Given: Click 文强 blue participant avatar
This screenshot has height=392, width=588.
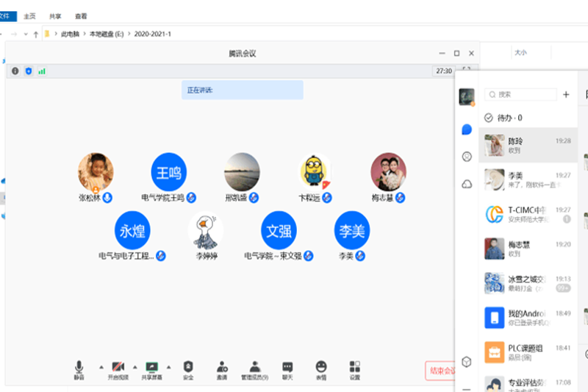Looking at the screenshot, I should pos(279,230).
